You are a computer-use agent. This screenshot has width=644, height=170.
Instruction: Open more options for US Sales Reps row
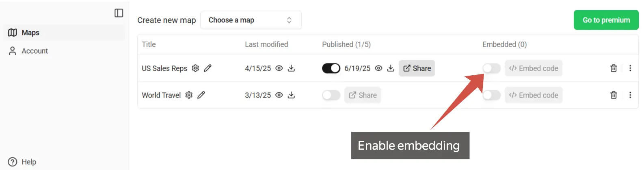click(x=630, y=68)
